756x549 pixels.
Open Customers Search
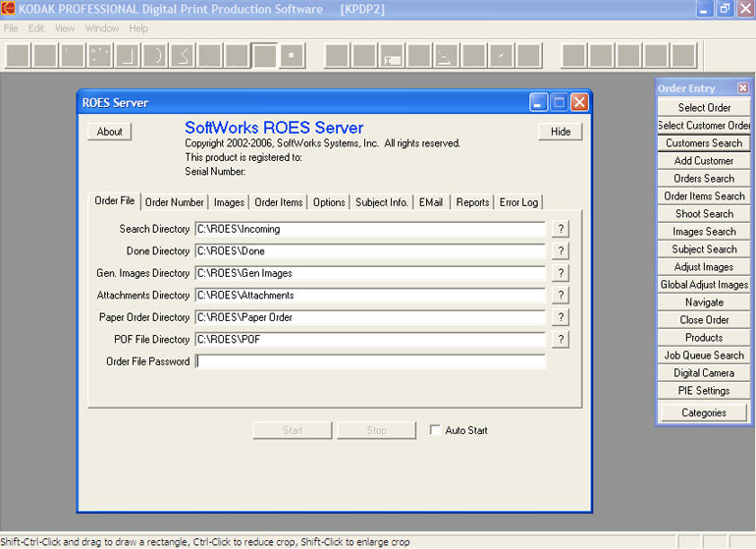(x=704, y=143)
